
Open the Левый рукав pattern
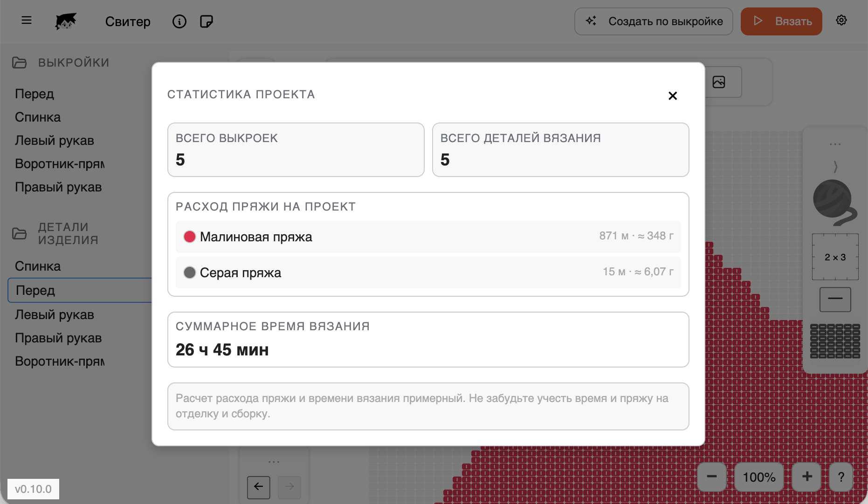[55, 140]
